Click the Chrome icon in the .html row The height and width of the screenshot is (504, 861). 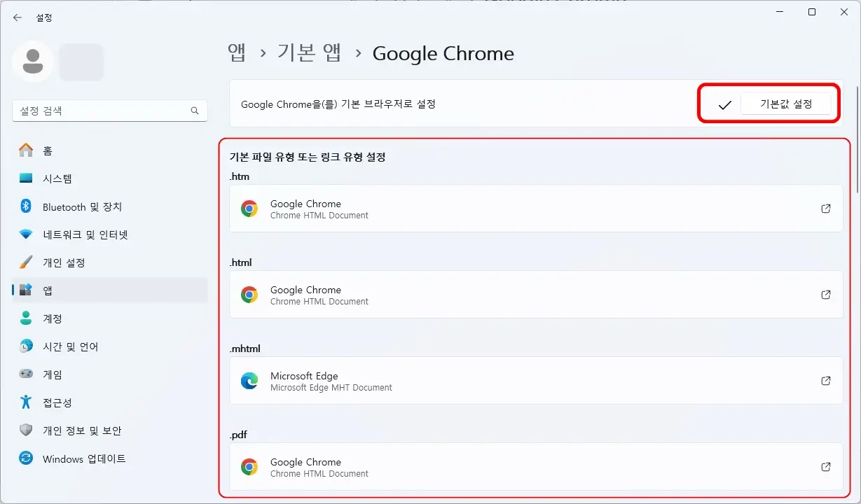click(x=249, y=295)
